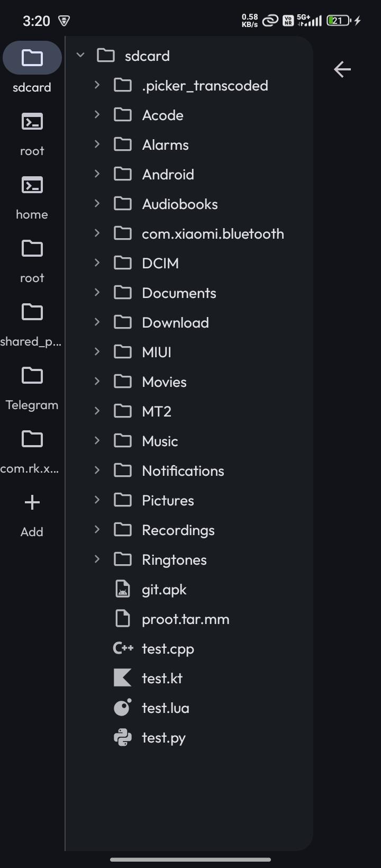Viewport: 381px width, 868px height.
Task: Select the Lua icon beside test.lua
Action: pos(123,708)
